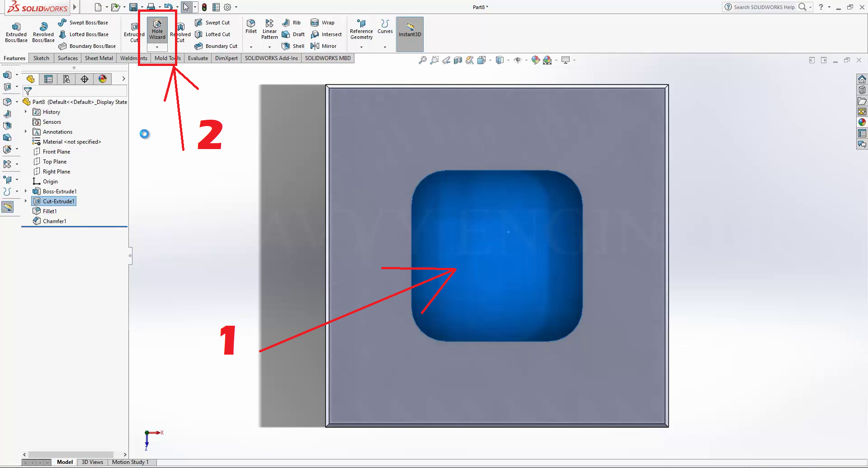The width and height of the screenshot is (868, 468).
Task: Switch to the DisplayManager color tab
Action: pyautogui.click(x=103, y=79)
